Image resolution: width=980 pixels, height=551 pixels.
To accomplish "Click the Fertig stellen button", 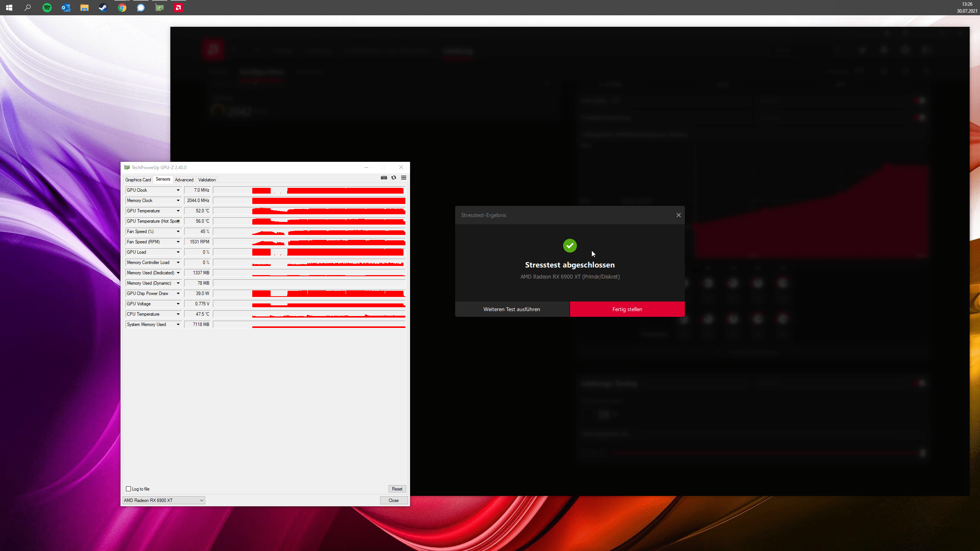I will [x=627, y=309].
